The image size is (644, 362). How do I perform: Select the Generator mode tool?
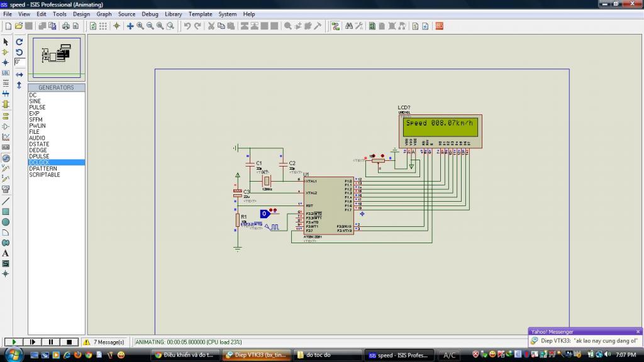click(x=6, y=158)
